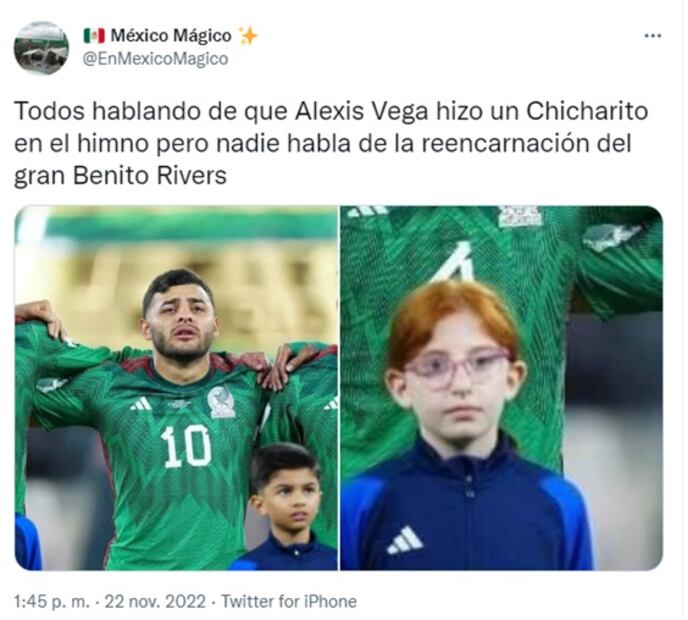Screen dimensions: 688x620
Task: Click the number 10 on the jersey
Action: (185, 446)
